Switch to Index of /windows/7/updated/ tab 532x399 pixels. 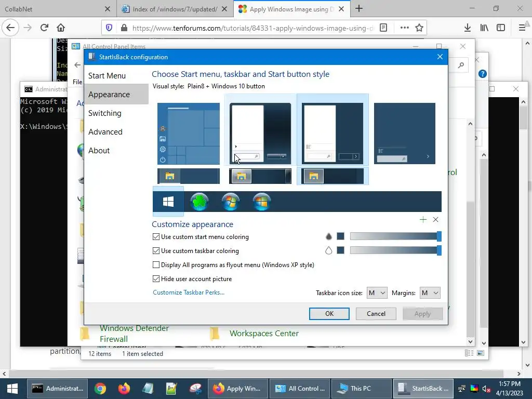click(x=175, y=9)
